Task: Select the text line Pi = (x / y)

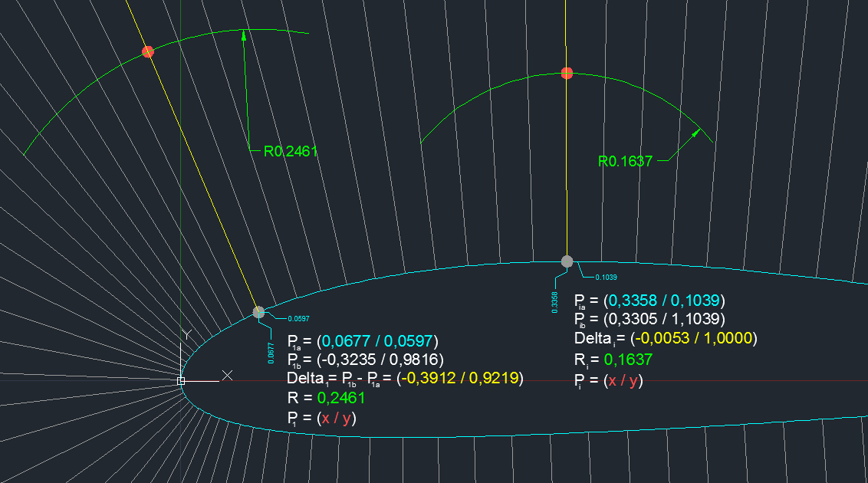Action: [608, 380]
